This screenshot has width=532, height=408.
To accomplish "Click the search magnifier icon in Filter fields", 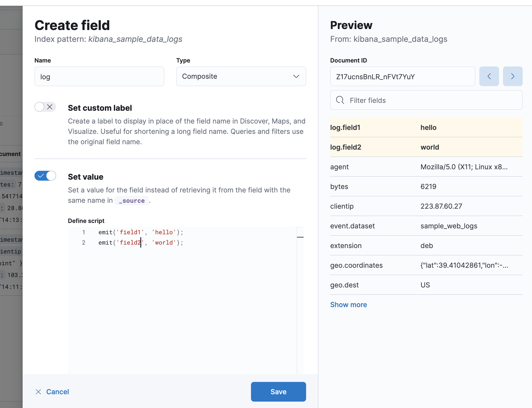I will (x=340, y=100).
